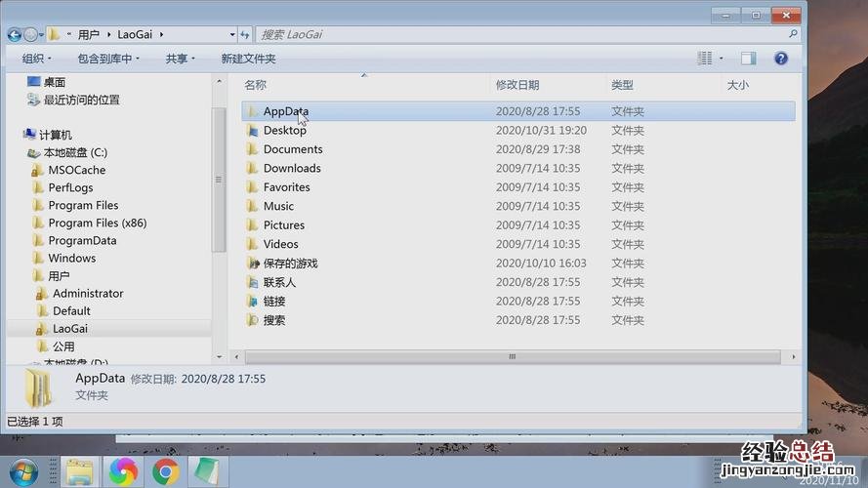Sort by the 修改日期 column header

point(517,85)
